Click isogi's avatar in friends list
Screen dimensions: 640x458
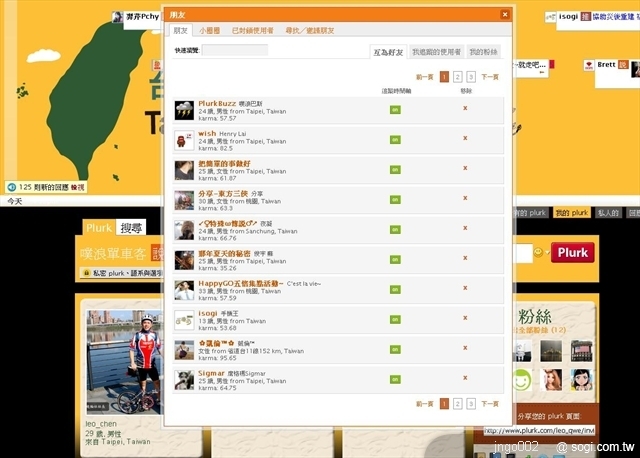[183, 320]
